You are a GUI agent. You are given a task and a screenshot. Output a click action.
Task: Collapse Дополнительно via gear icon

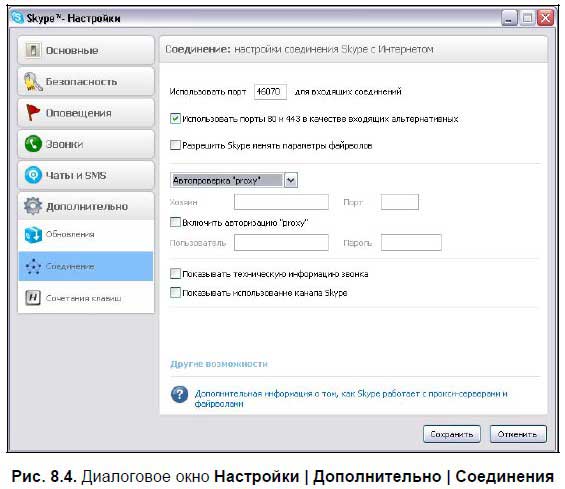click(x=33, y=206)
